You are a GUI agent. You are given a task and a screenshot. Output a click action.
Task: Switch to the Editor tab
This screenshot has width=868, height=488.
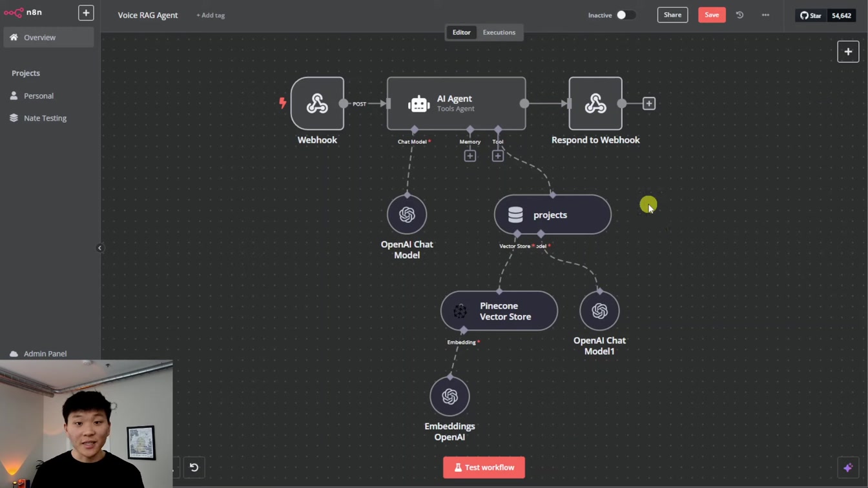(x=461, y=32)
